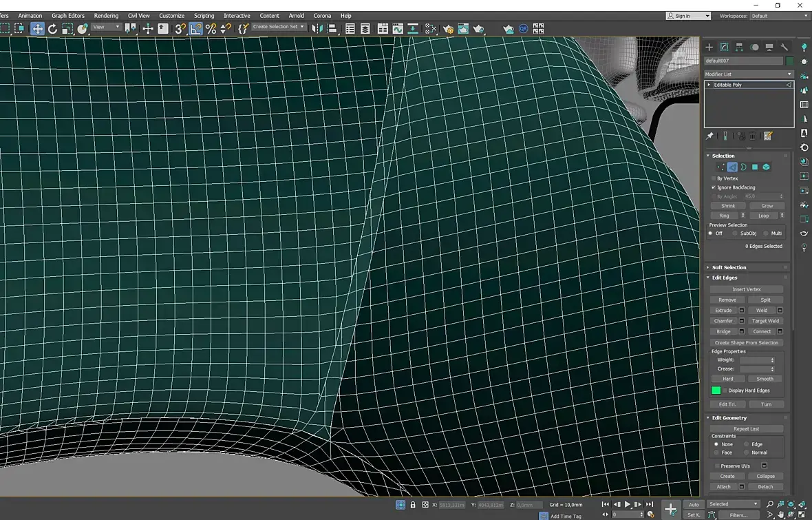812x520 pixels.
Task: Click the Mirror tool icon
Action: [x=317, y=28]
